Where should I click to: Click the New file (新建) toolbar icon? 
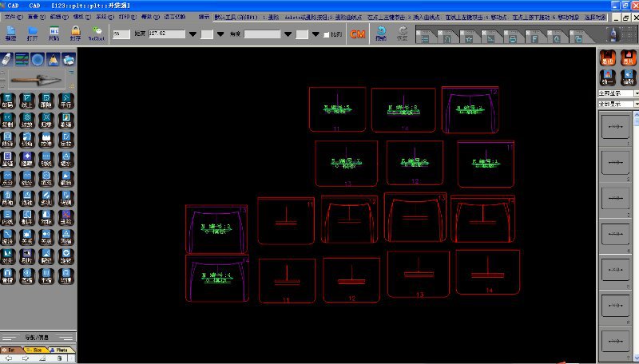pyautogui.click(x=10, y=34)
